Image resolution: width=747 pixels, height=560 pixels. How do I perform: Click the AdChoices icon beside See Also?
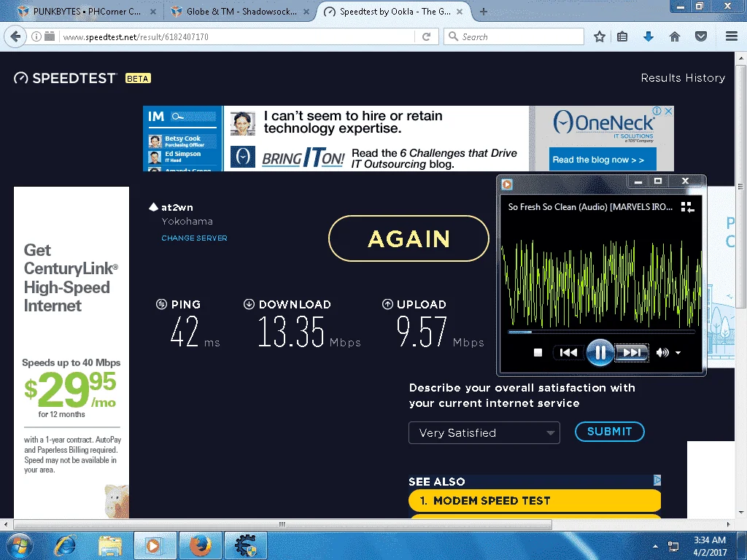pyautogui.click(x=657, y=480)
